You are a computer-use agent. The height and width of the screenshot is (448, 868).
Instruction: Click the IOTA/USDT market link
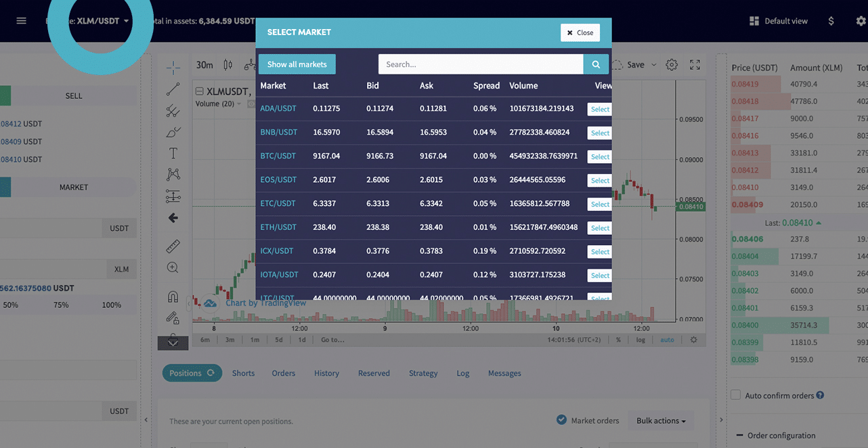[x=279, y=275]
